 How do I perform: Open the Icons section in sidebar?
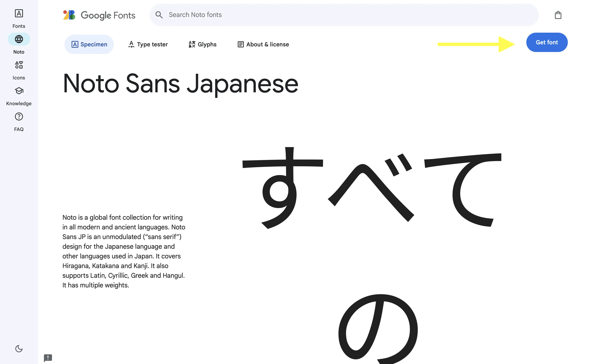tap(19, 70)
